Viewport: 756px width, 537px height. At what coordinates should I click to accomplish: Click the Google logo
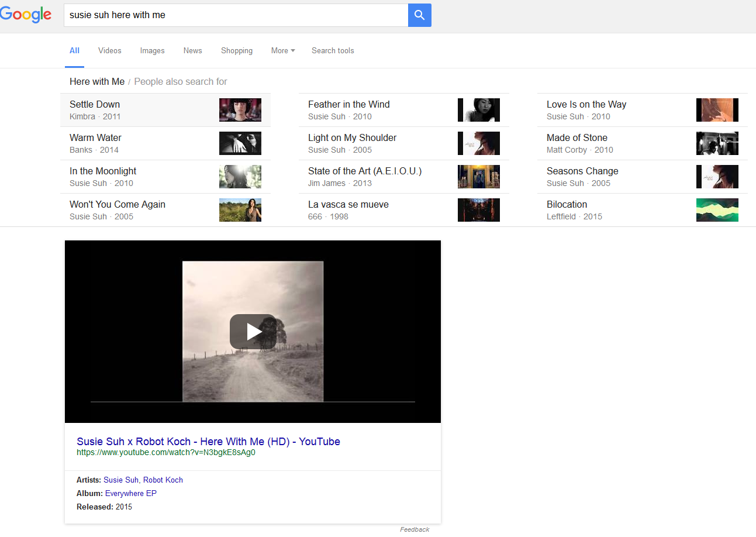pos(26,15)
